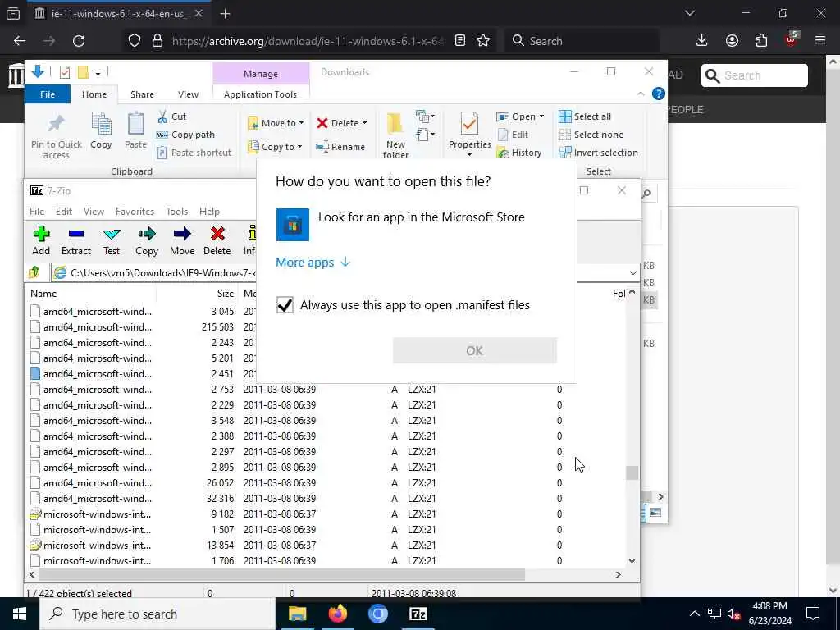Click Paste shortcut in Explorer ribbon

194,153
